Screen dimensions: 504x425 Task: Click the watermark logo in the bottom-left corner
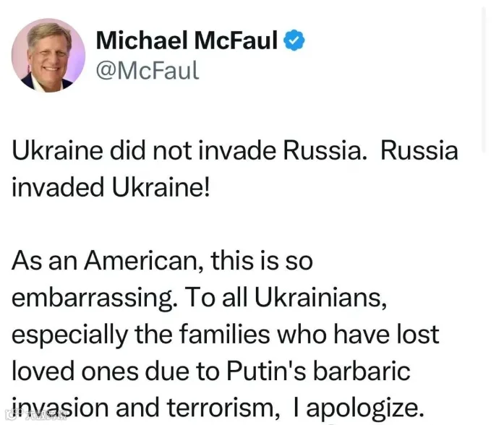click(x=36, y=416)
